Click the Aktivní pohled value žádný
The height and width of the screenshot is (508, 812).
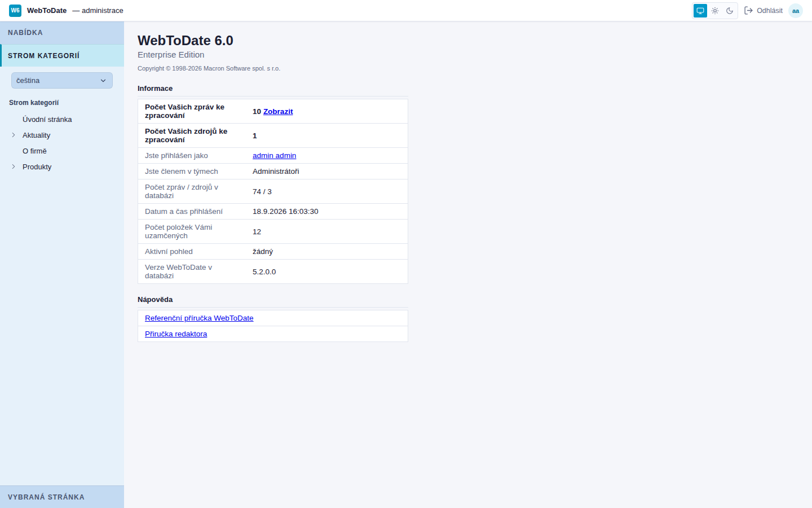coord(263,252)
